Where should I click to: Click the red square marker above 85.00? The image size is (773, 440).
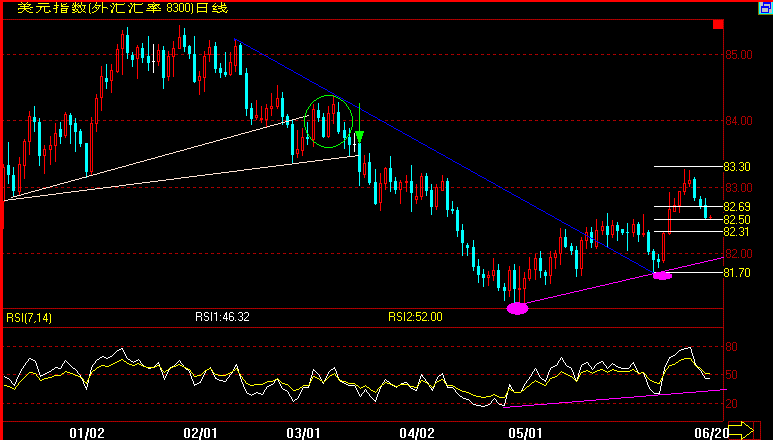click(718, 24)
